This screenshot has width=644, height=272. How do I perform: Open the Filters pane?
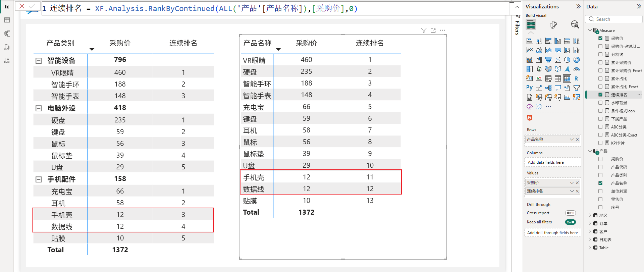pos(517,27)
